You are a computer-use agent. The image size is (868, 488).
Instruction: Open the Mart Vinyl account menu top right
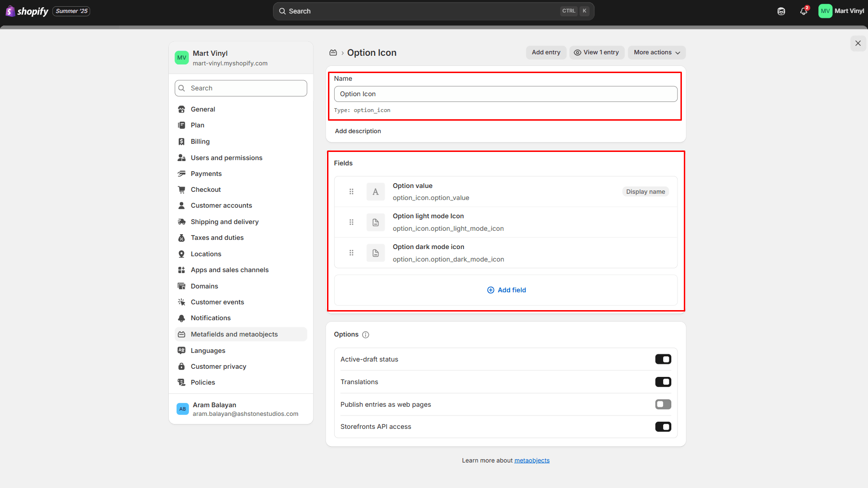[841, 11]
